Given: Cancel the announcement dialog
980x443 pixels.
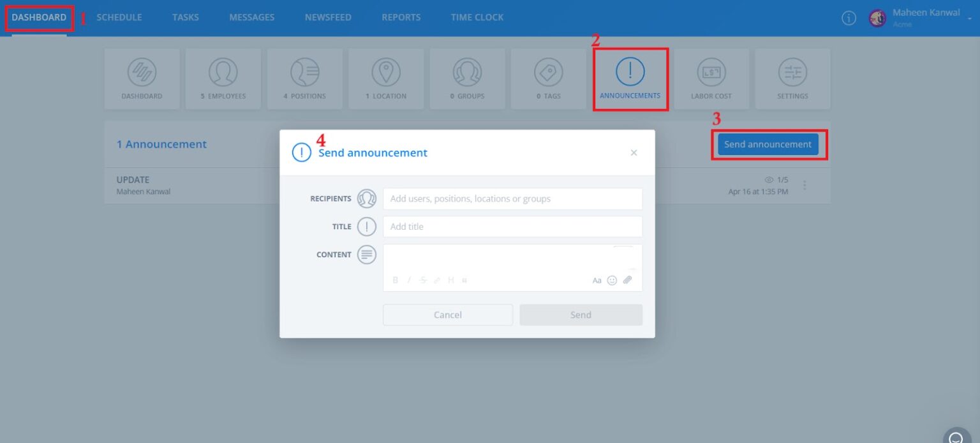Looking at the screenshot, I should click(x=447, y=314).
